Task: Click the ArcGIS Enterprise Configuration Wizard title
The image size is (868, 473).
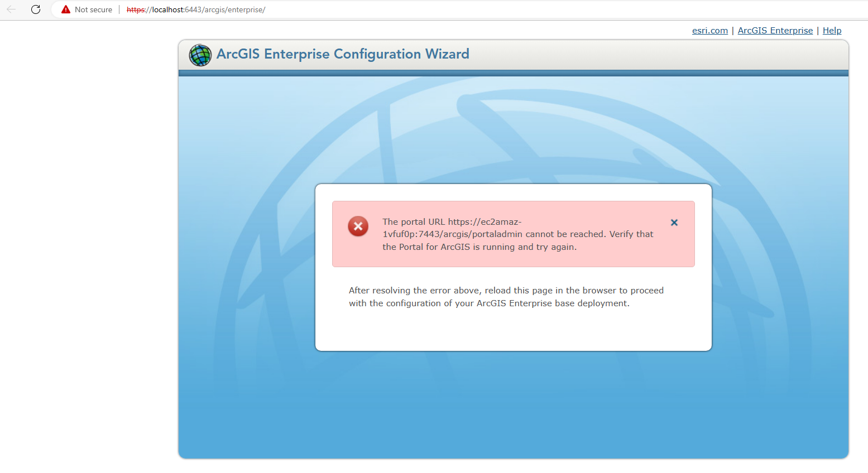Action: [x=343, y=54]
